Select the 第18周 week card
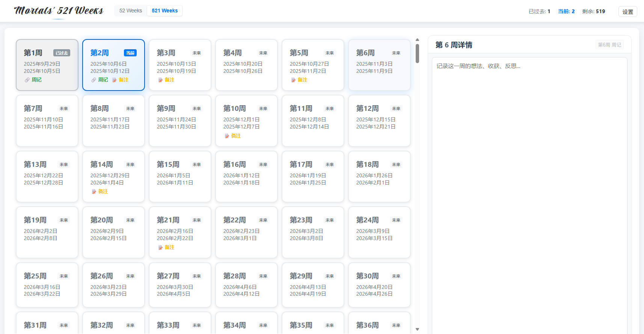The height and width of the screenshot is (334, 644). click(379, 177)
